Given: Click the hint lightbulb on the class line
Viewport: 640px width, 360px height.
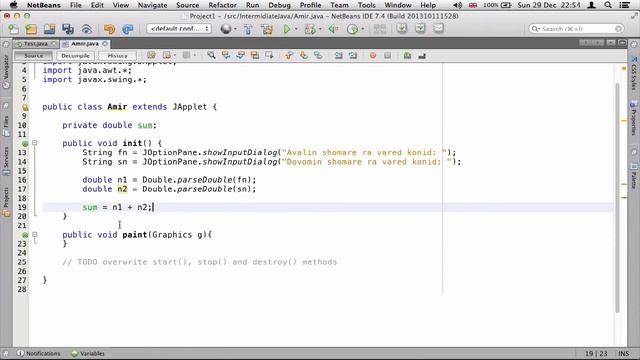Looking at the screenshot, I should click(25, 107).
